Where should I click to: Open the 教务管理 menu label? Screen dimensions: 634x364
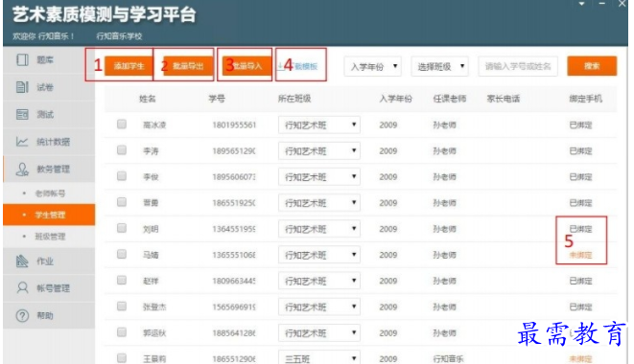click(54, 170)
